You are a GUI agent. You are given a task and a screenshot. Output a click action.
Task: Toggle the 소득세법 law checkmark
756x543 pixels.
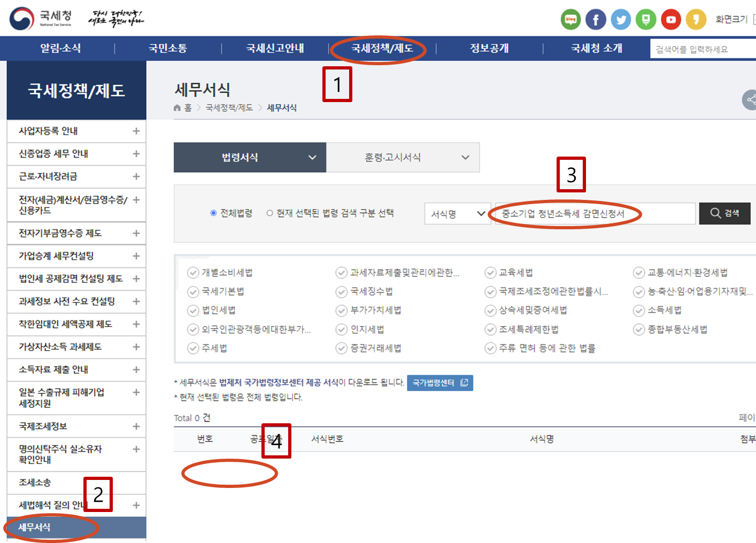pyautogui.click(x=639, y=311)
